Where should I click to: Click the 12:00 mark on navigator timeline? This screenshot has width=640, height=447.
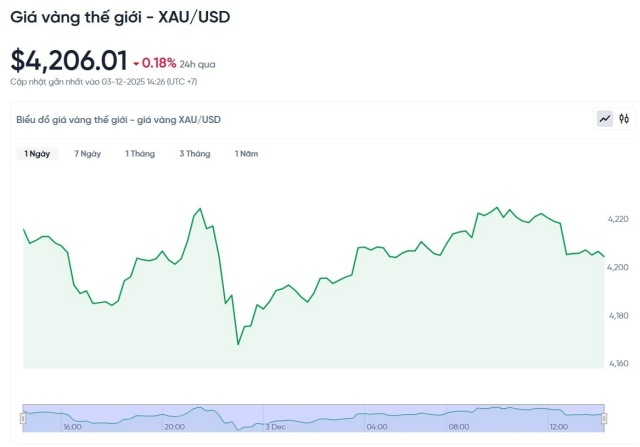(x=559, y=426)
